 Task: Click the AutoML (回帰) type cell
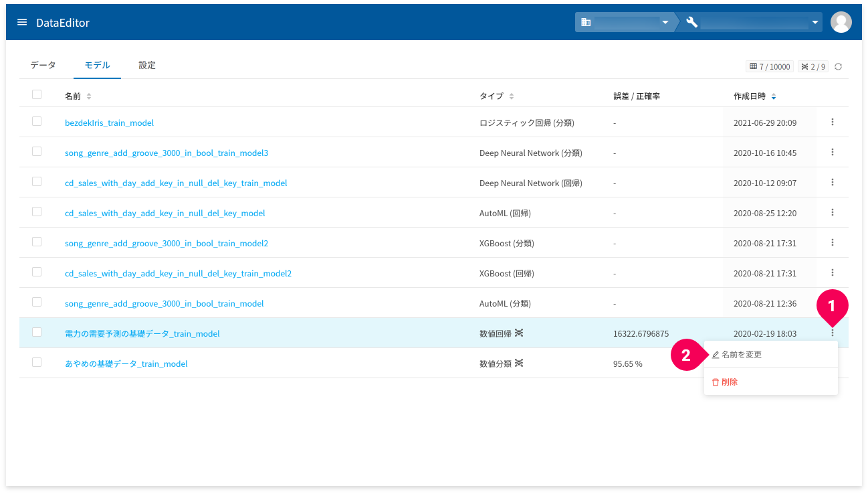pyautogui.click(x=505, y=214)
